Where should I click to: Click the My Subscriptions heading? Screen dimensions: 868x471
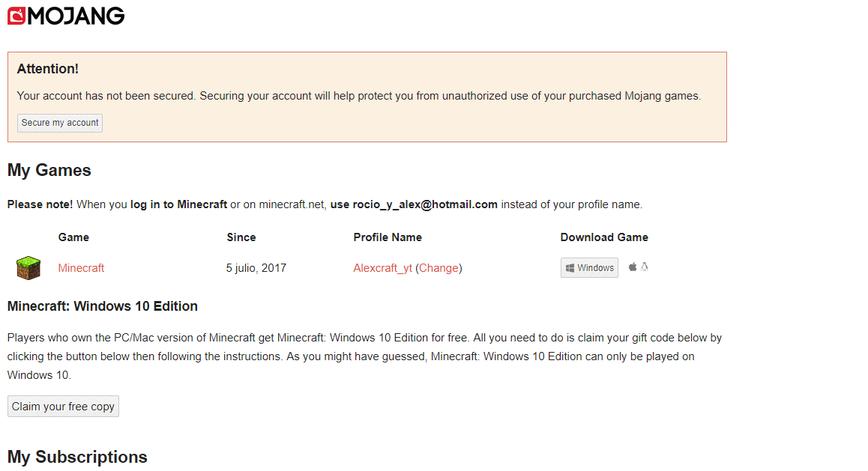tap(77, 458)
